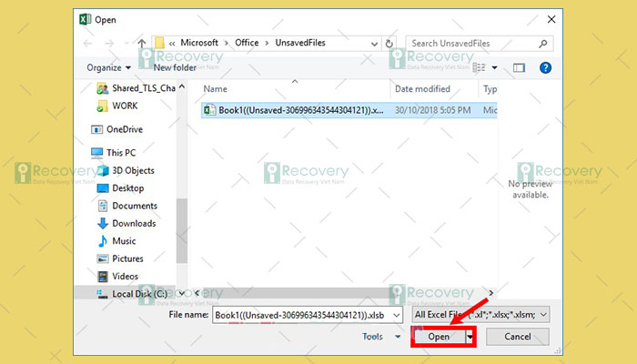Screen dimensions: 637x364
Task: Click the This PC computer icon
Action: (96, 153)
